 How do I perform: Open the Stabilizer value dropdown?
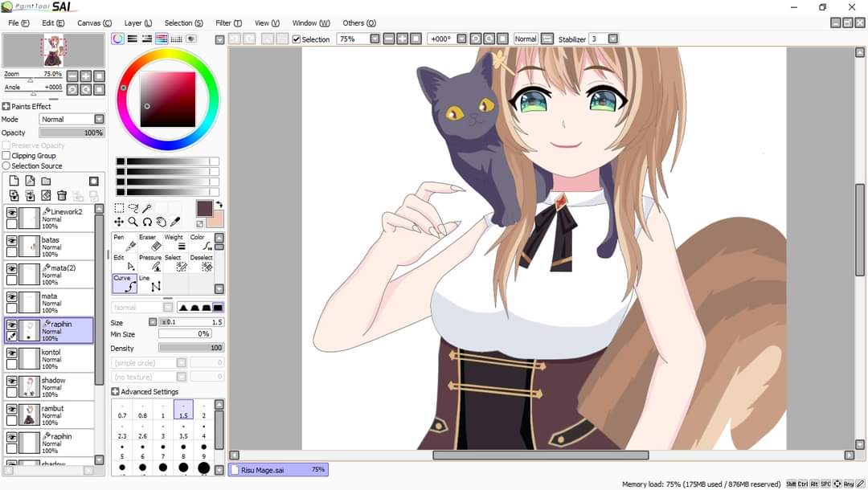[x=612, y=39]
